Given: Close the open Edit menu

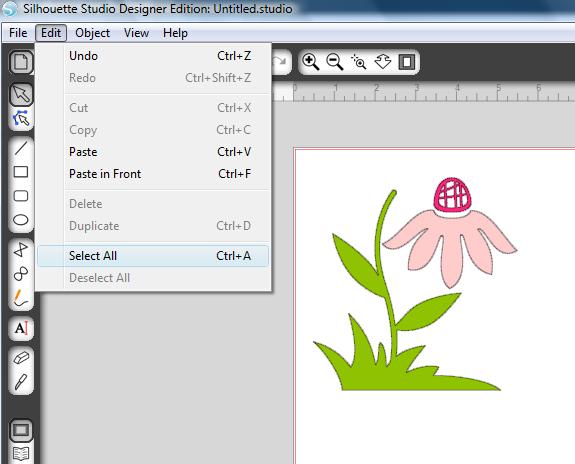Looking at the screenshot, I should coord(51,33).
